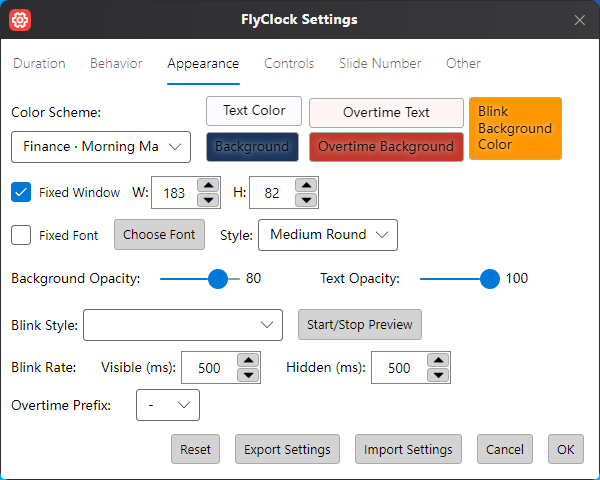Cancel the settings dialog
The height and width of the screenshot is (480, 600).
[505, 449]
